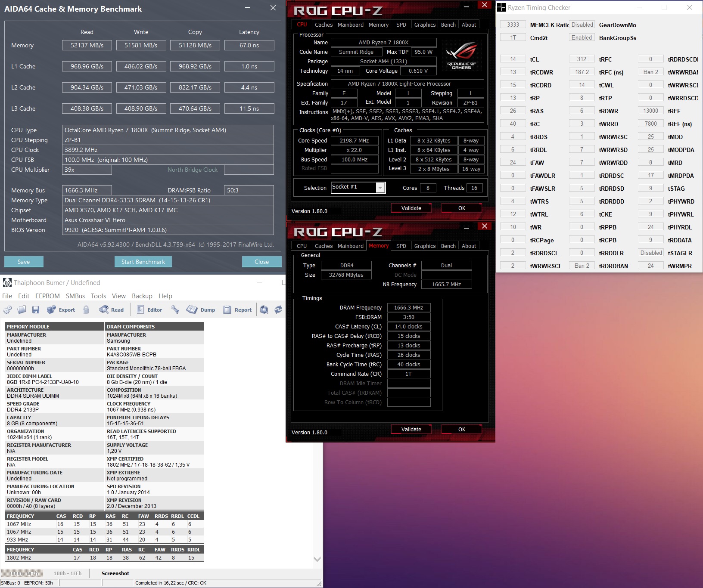Switch to SPD tab in lower CPU-Z window
This screenshot has height=588, width=703.
tap(401, 246)
